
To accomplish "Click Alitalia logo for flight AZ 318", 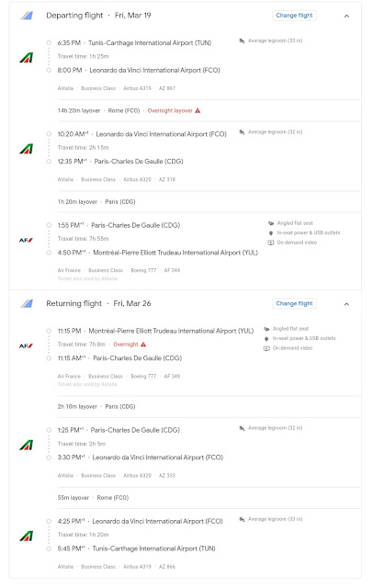I will click(x=27, y=149).
